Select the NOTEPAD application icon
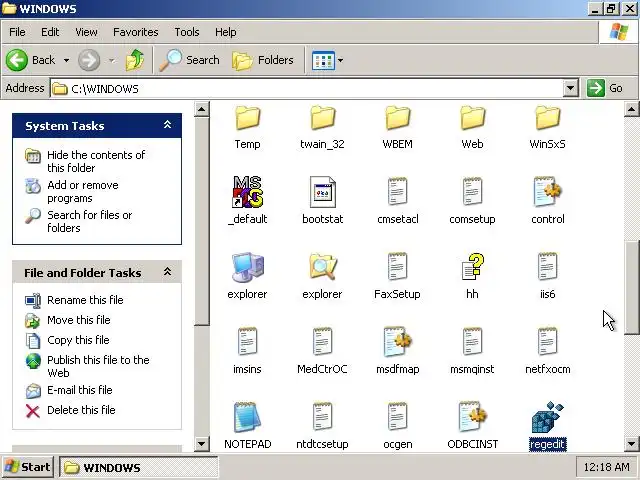Screen dimensions: 640x480 click(x=247, y=417)
